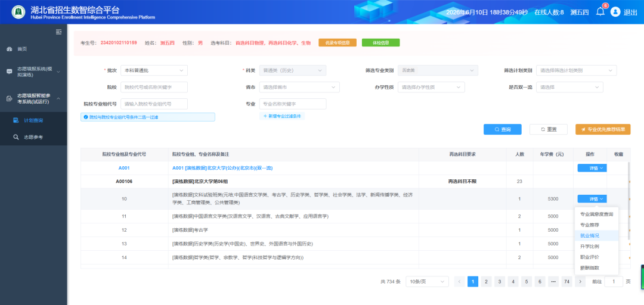This screenshot has height=305, width=644.
Task: Open the notification bell
Action: click(600, 12)
